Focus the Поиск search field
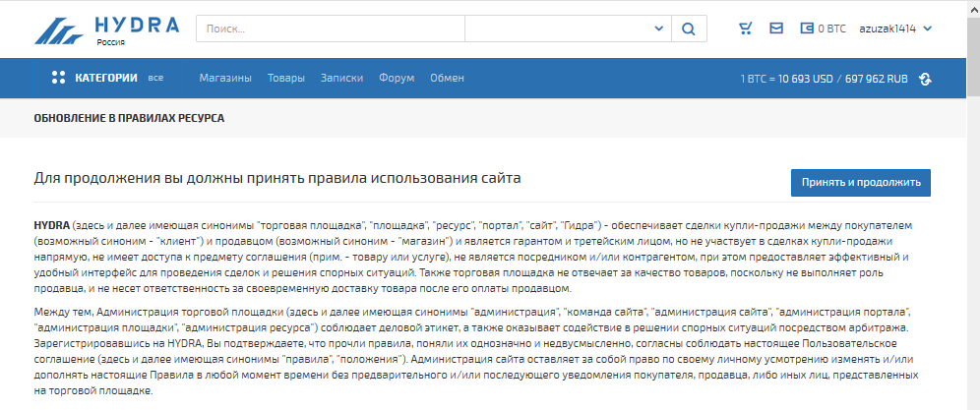Screen dimensions: 980x410 (x=330, y=29)
